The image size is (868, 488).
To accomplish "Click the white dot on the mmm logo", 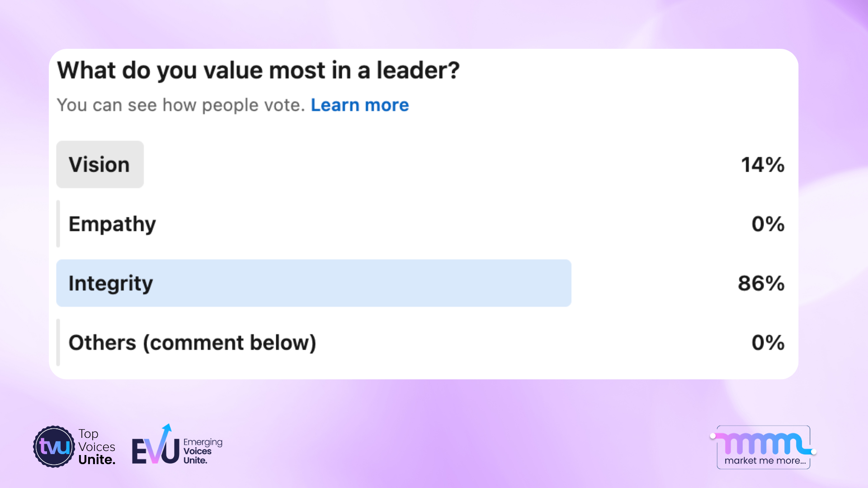I will [x=713, y=436].
